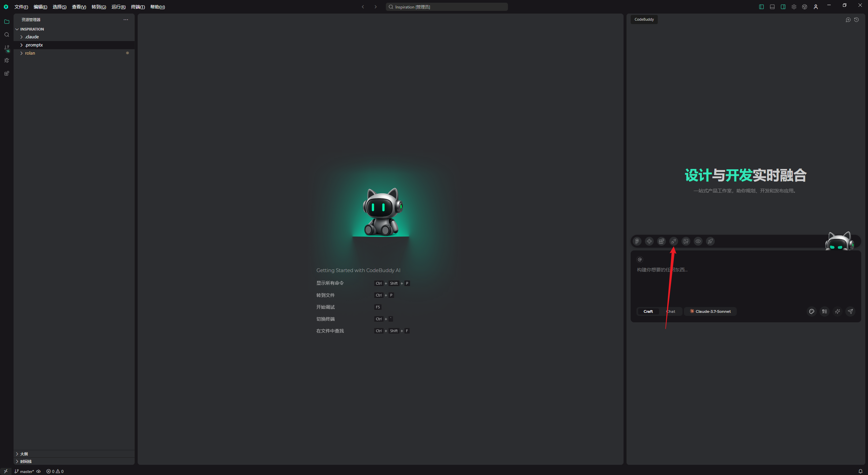Open the Explorer folder icon in activity bar
The width and height of the screenshot is (868, 475).
(6, 22)
